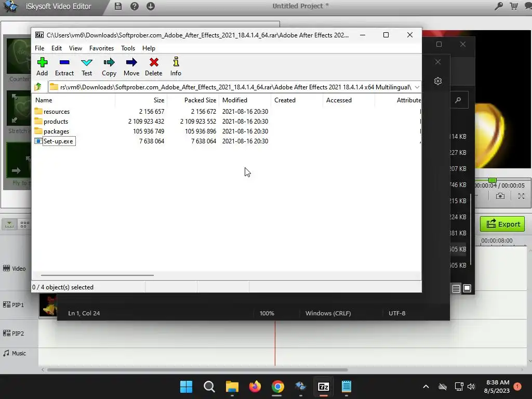Switch to thumbnail view in background window

click(467, 288)
